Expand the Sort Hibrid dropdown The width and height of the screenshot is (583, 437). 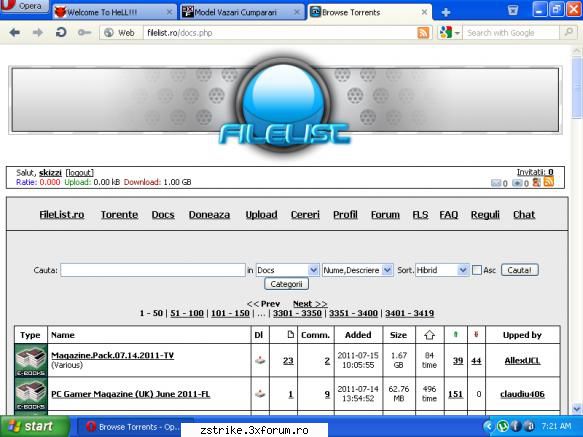click(442, 270)
